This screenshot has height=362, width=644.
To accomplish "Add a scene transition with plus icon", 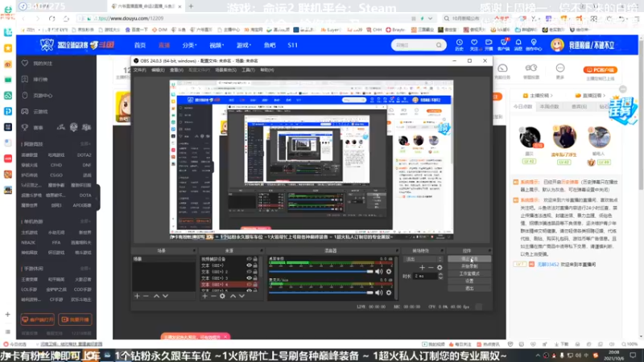I will coord(422,268).
